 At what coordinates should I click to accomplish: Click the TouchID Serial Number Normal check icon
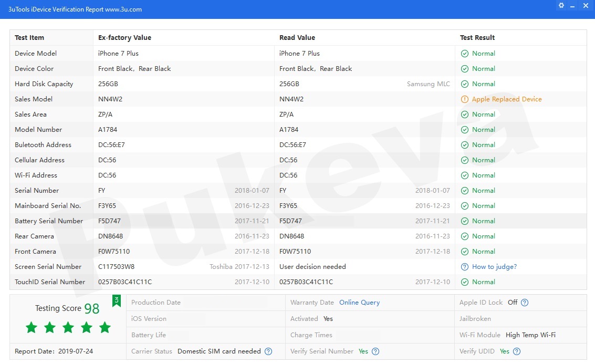464,282
